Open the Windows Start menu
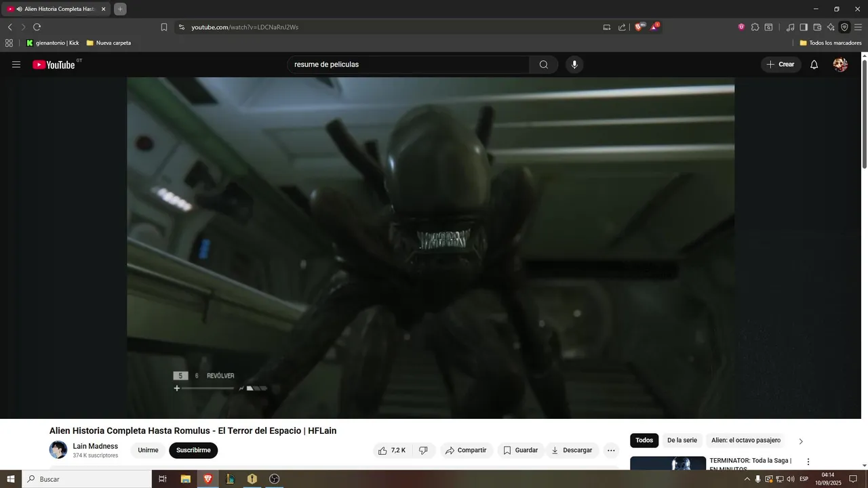The height and width of the screenshot is (488, 868). 11,479
